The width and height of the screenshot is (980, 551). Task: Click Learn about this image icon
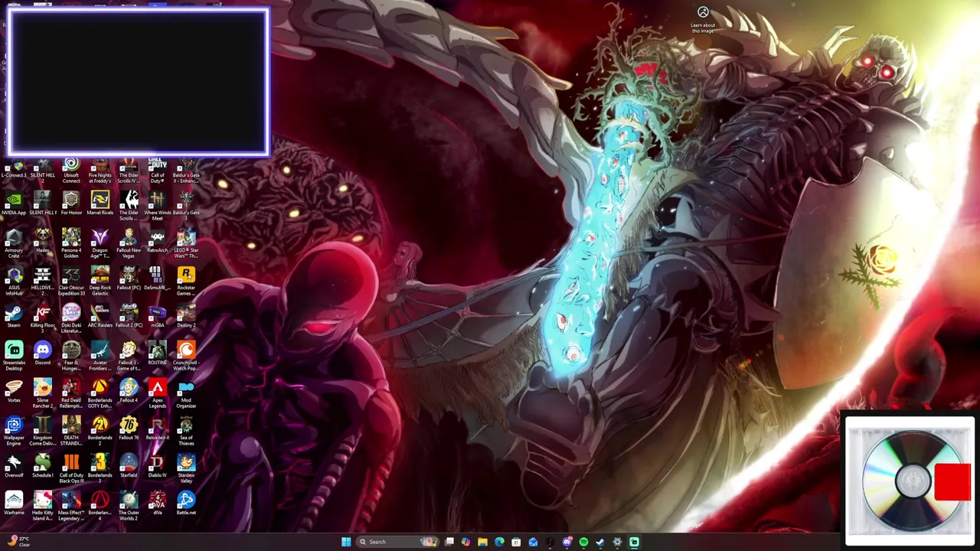[x=703, y=20]
